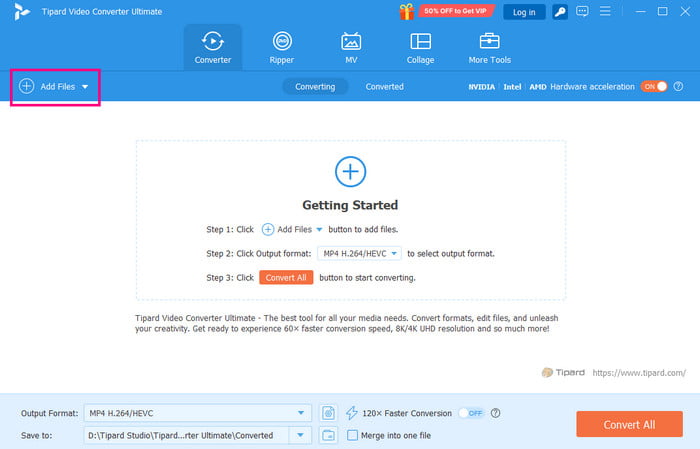Open the MV maker module

click(x=351, y=47)
